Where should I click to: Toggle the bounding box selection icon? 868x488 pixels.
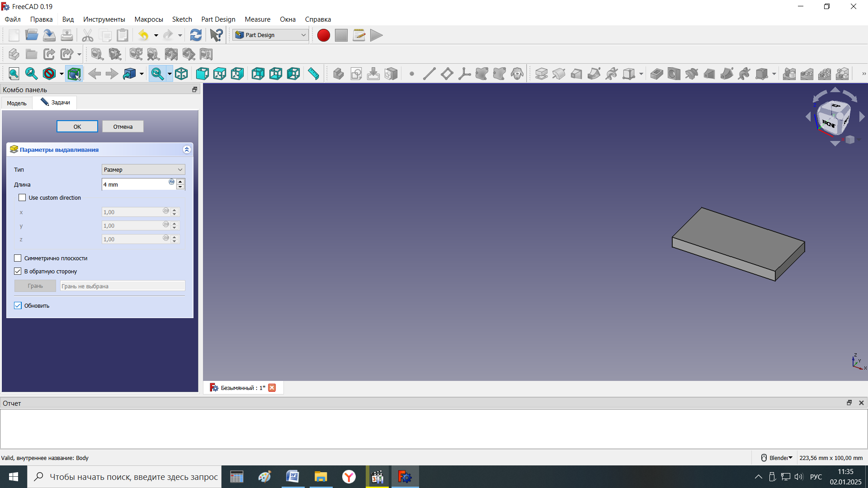pos(74,74)
